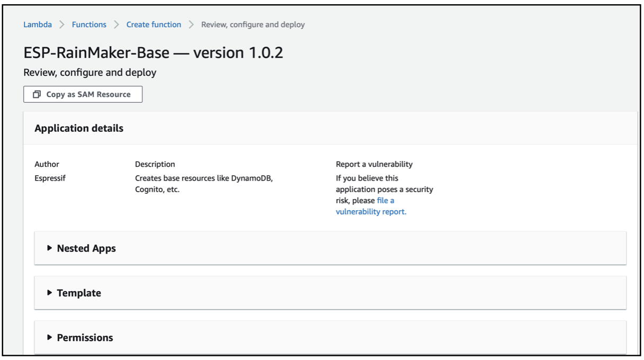
Task: Click the 'Review, configure and deploy' subtitle
Action: [x=90, y=73]
